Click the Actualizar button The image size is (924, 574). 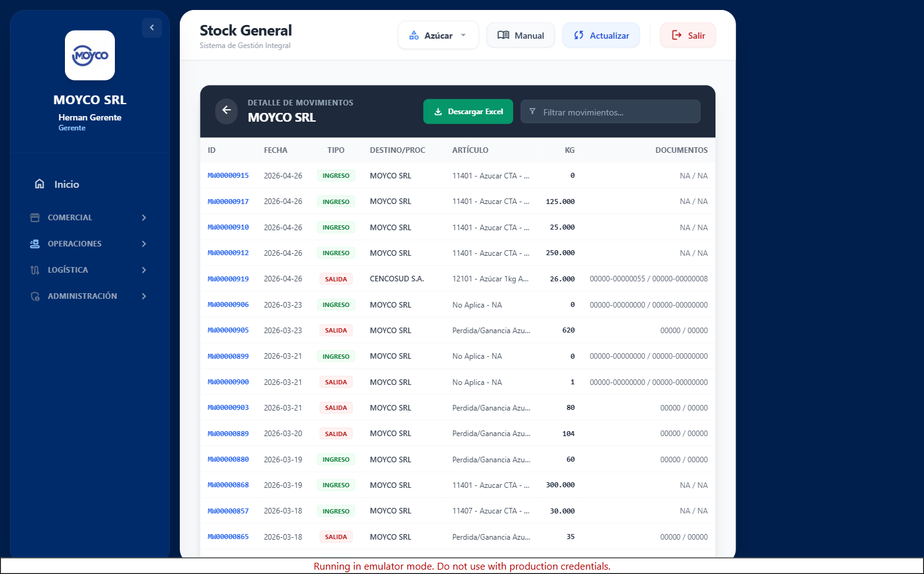click(601, 36)
